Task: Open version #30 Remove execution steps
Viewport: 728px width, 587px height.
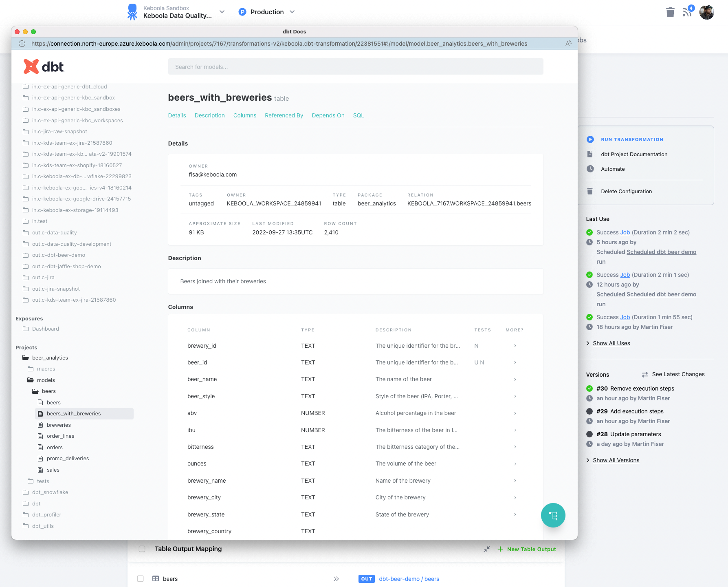Action: click(x=635, y=388)
